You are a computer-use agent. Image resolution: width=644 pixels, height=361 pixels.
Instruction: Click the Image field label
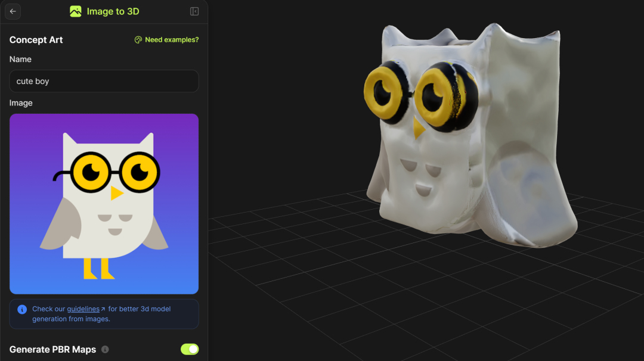21,103
